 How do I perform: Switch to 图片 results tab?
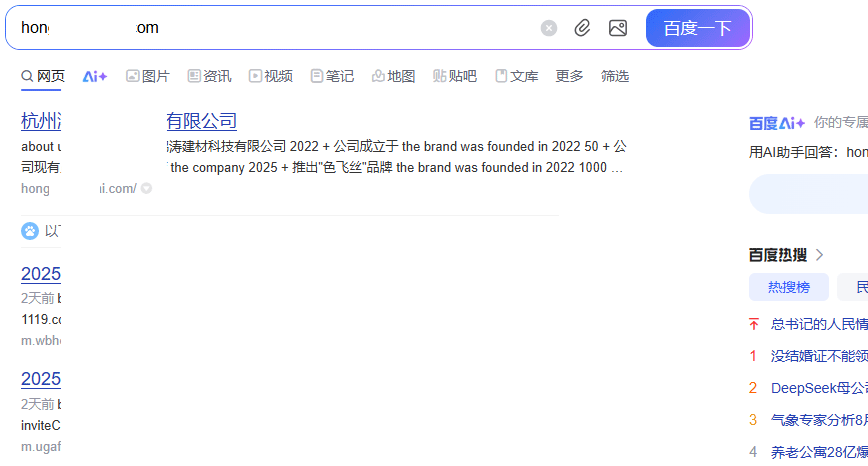(148, 76)
